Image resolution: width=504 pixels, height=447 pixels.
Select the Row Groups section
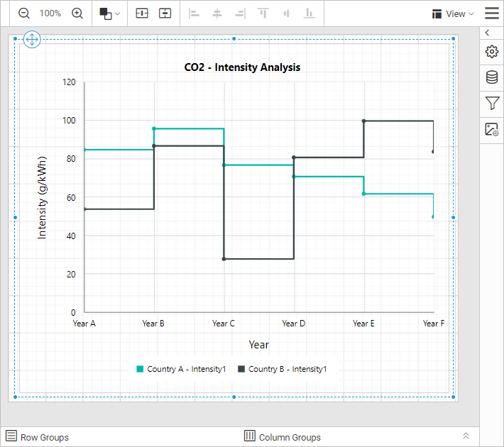tap(38, 437)
